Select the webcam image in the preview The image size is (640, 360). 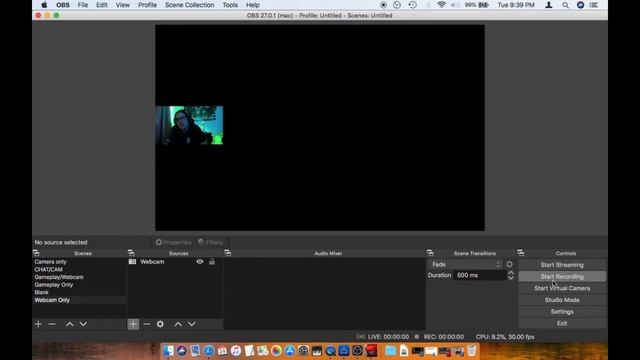(x=189, y=125)
